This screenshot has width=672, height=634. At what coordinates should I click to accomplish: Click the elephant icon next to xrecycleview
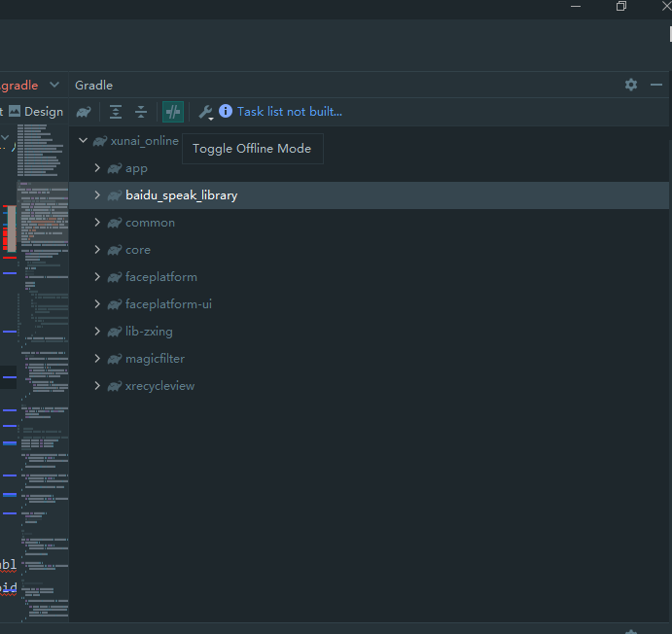click(x=115, y=386)
